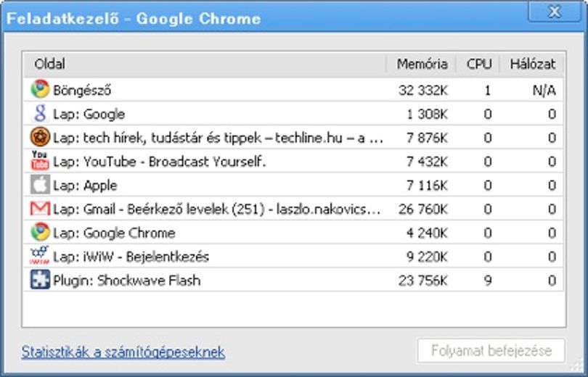Click the Gmail envelope icon

click(x=40, y=209)
